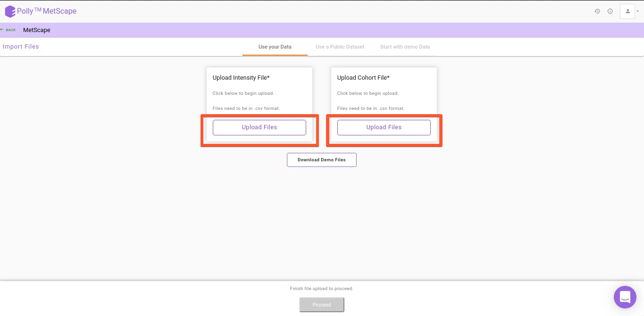Click the Proceed button
The height and width of the screenshot is (316, 644).
tap(322, 305)
